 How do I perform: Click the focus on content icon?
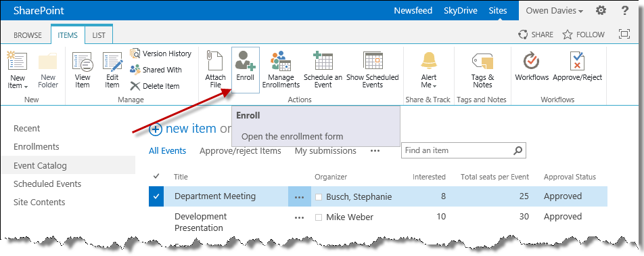tap(624, 34)
